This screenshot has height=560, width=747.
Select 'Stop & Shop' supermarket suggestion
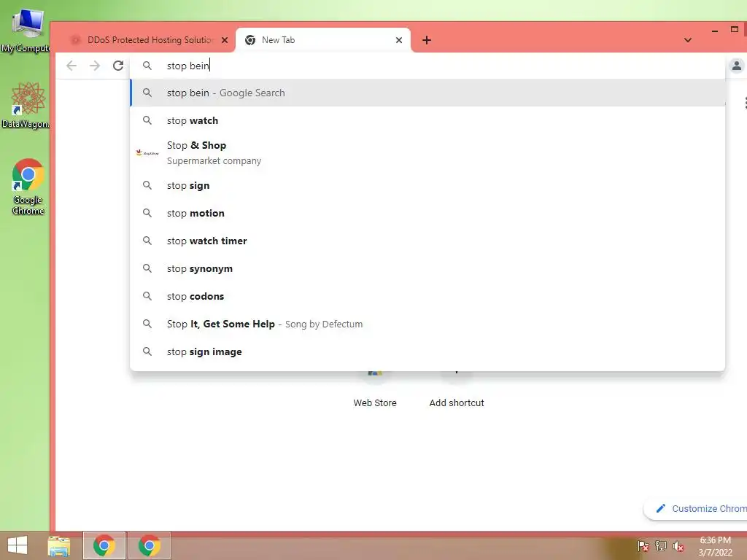click(427, 153)
